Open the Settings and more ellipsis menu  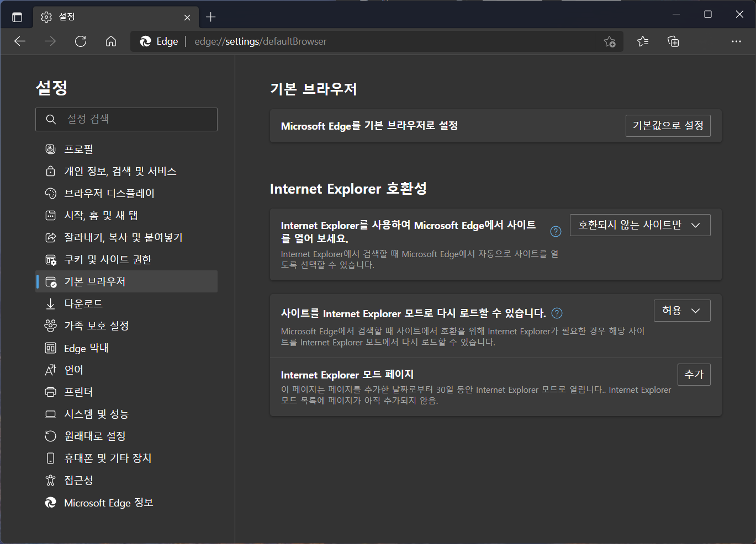pyautogui.click(x=736, y=41)
